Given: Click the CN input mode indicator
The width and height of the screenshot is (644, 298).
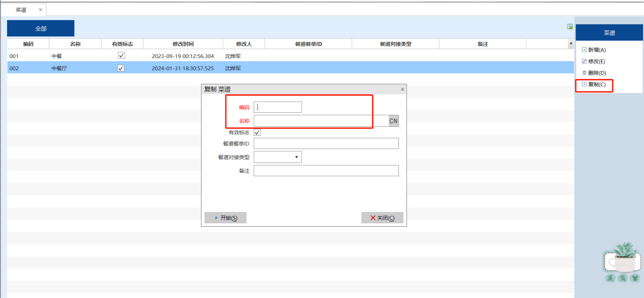Looking at the screenshot, I should click(x=393, y=121).
